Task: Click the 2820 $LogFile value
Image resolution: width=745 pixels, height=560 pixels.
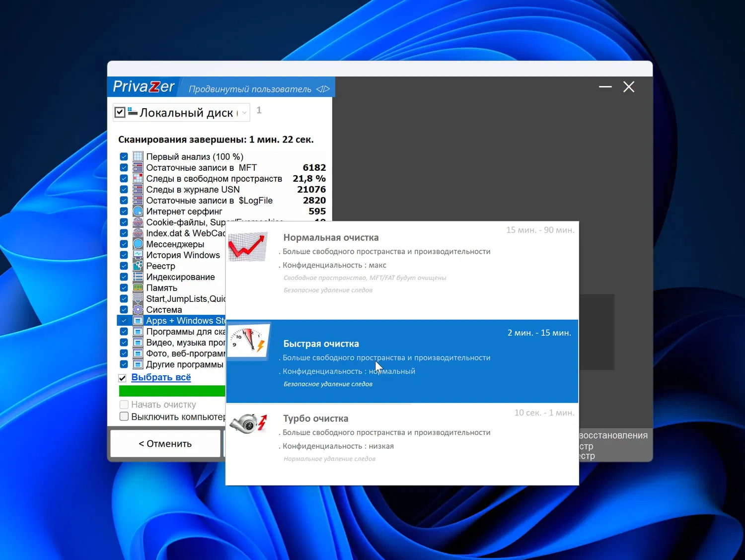Action: point(314,201)
